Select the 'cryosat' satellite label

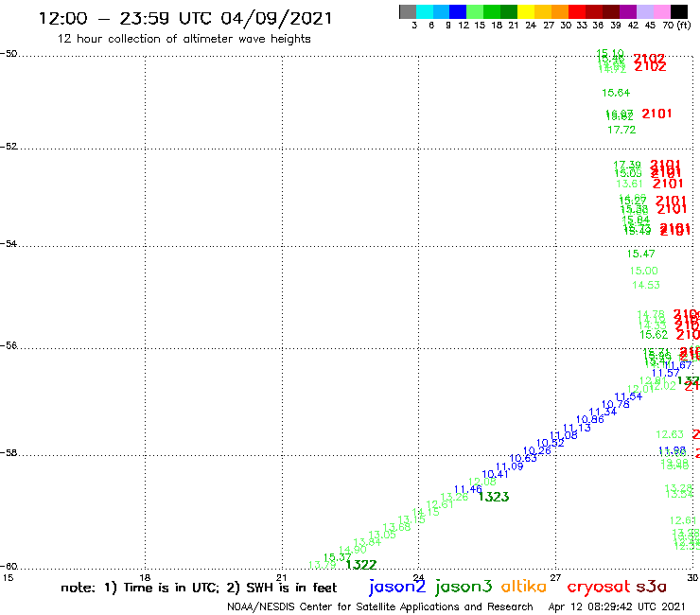pyautogui.click(x=599, y=588)
